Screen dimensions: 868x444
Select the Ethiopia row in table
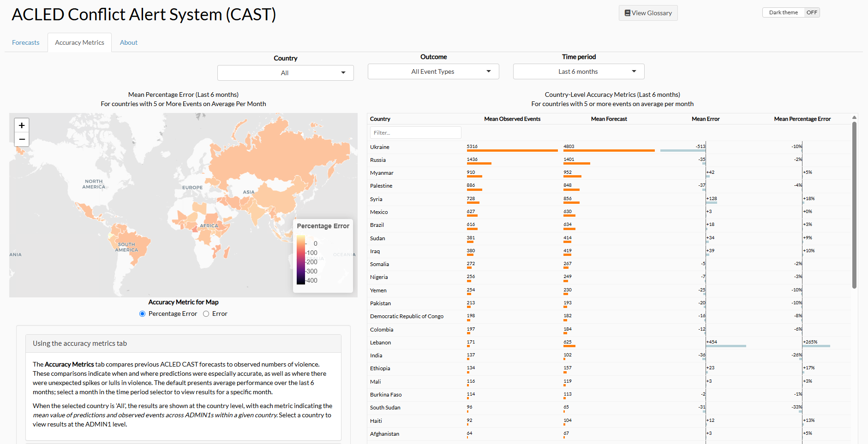click(609, 368)
